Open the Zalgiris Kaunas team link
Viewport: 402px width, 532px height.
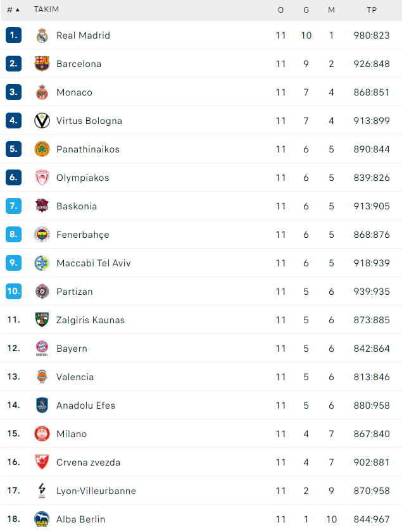tap(91, 320)
